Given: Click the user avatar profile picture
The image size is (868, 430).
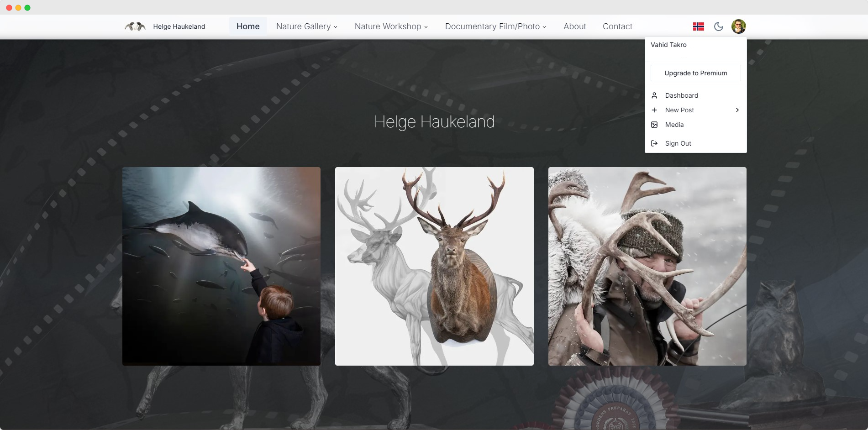Looking at the screenshot, I should pos(738,26).
